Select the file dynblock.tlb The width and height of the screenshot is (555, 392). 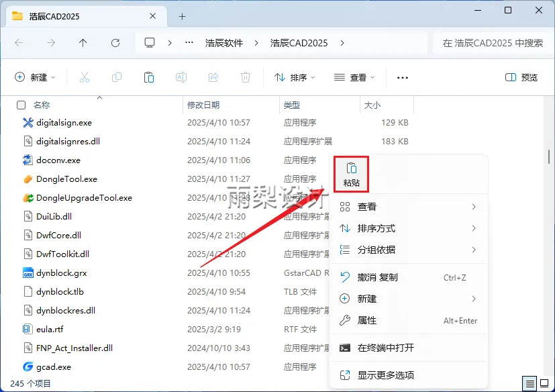(x=60, y=292)
